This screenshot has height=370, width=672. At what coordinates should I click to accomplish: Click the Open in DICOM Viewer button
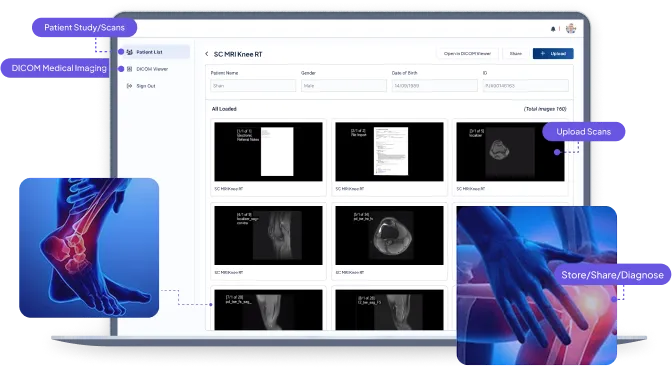coord(467,54)
